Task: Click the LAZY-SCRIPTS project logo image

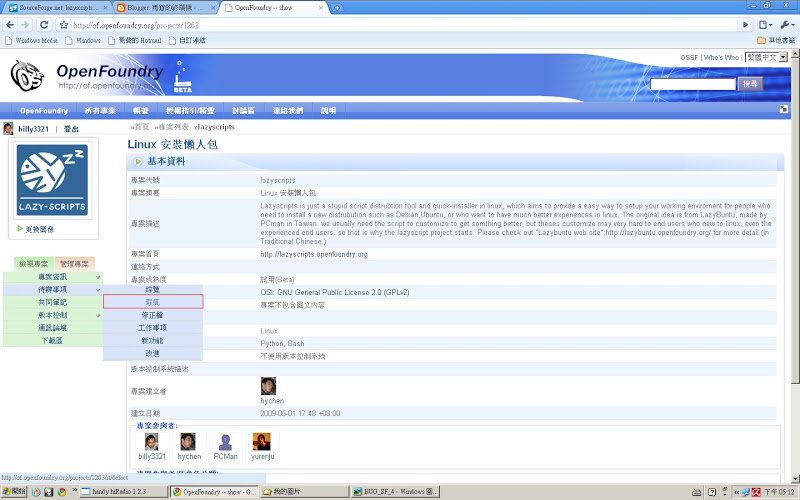Action: 52,180
